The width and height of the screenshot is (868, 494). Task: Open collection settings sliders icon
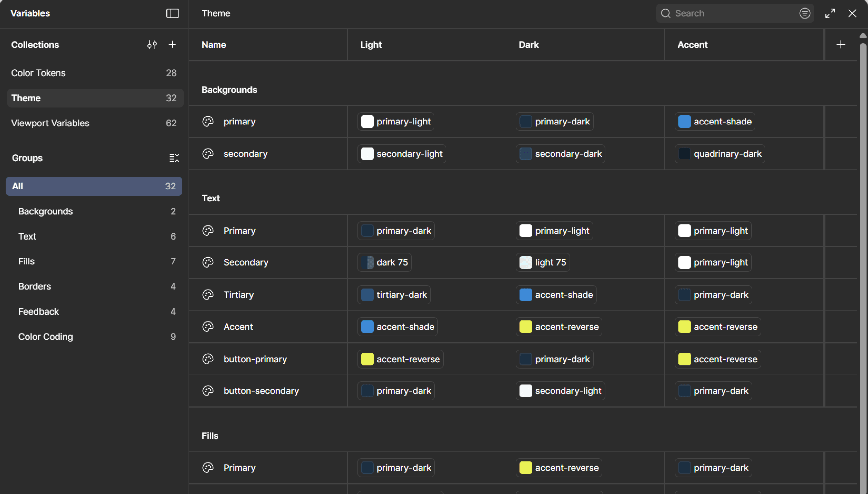[152, 44]
